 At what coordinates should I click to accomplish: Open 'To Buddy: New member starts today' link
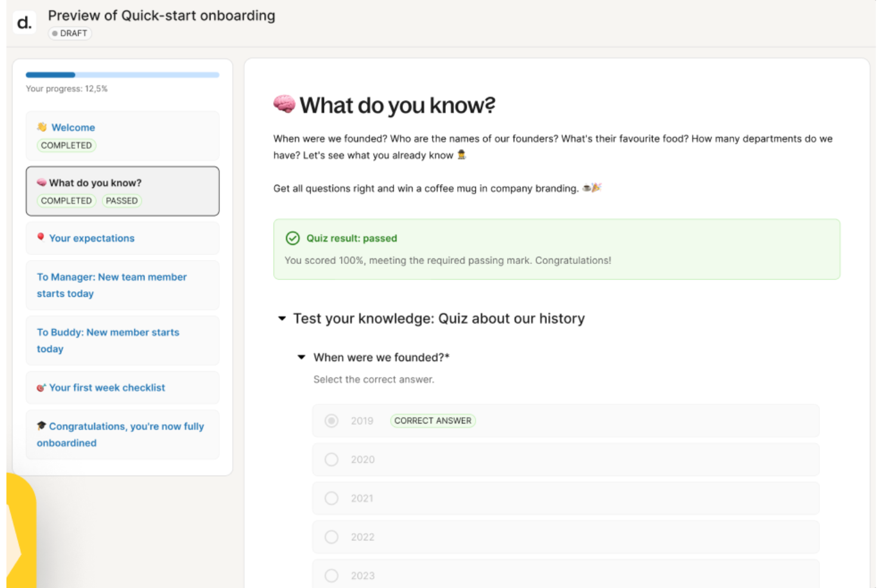click(108, 340)
